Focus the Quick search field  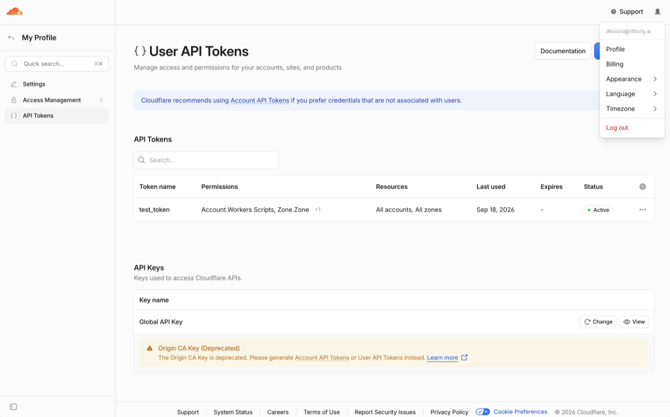click(x=57, y=64)
